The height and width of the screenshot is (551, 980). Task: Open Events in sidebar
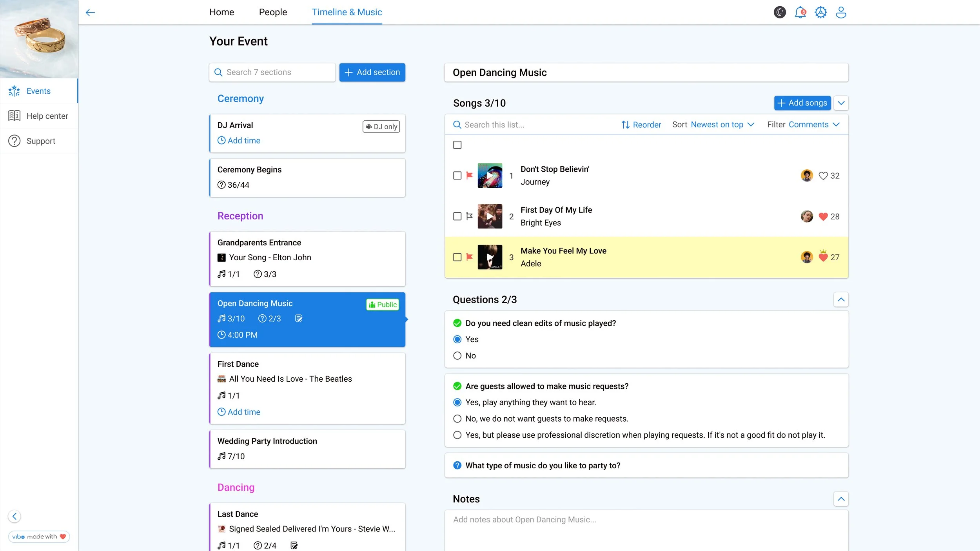(38, 91)
